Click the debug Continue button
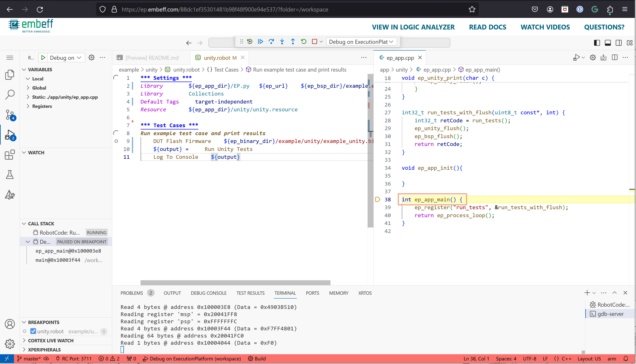 (x=260, y=42)
